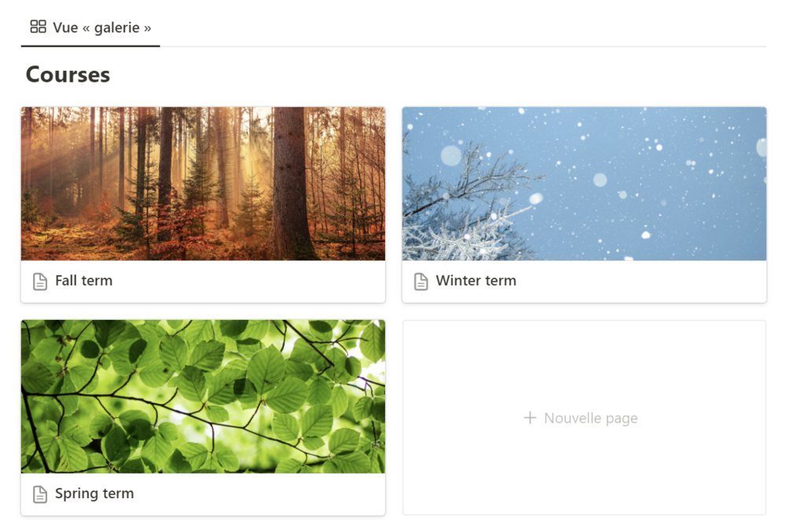This screenshot has height=532, width=790.
Task: Select the empty new page card
Action: pyautogui.click(x=584, y=417)
